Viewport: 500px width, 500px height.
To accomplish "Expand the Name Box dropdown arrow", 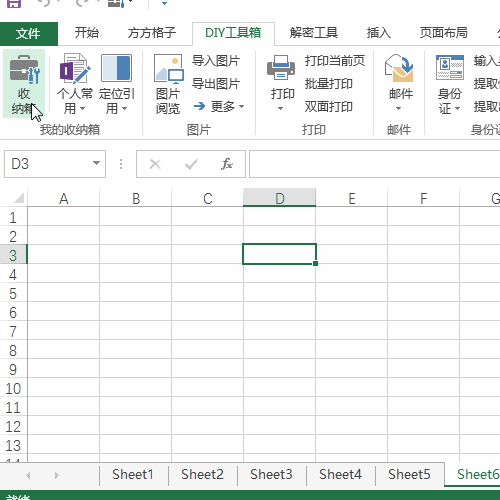I will click(x=96, y=163).
